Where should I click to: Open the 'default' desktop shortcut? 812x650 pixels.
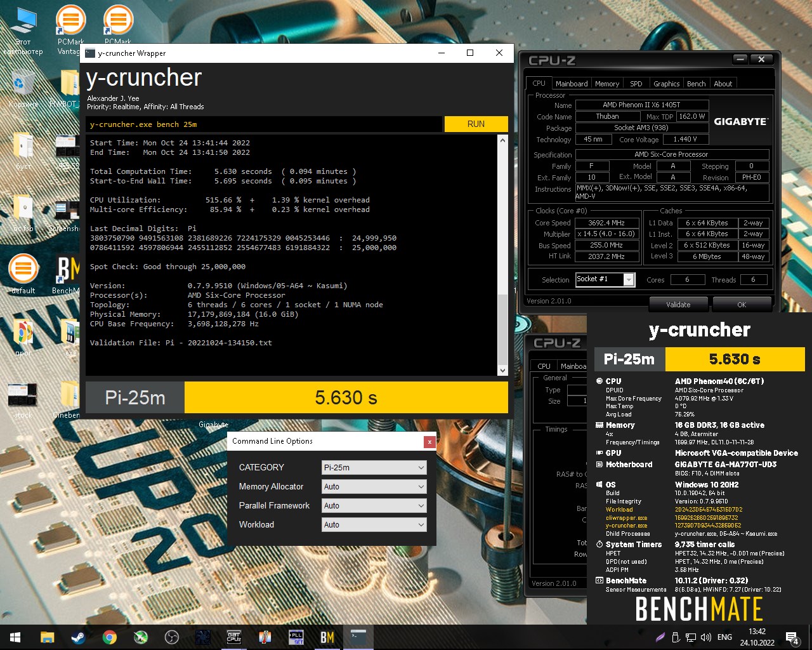[x=23, y=274]
